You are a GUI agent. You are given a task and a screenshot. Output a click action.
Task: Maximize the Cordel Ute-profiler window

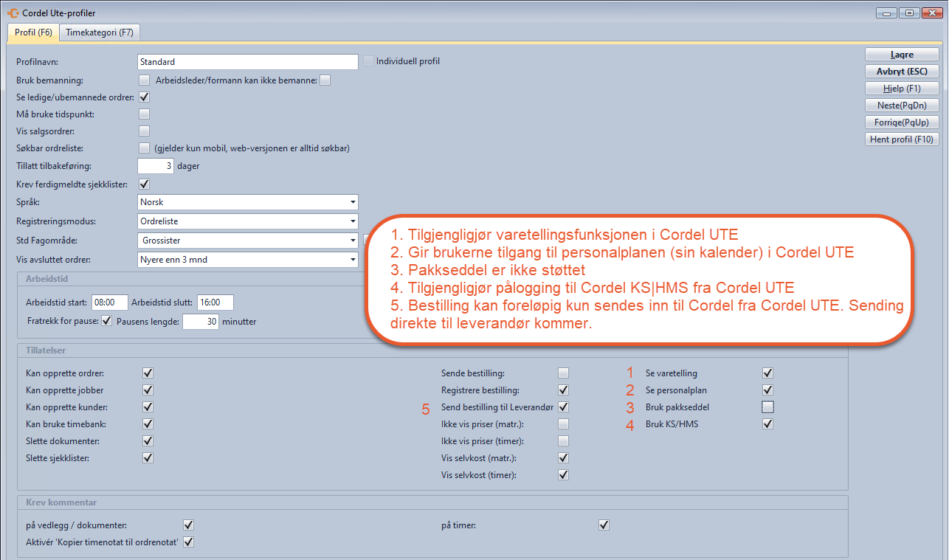908,13
